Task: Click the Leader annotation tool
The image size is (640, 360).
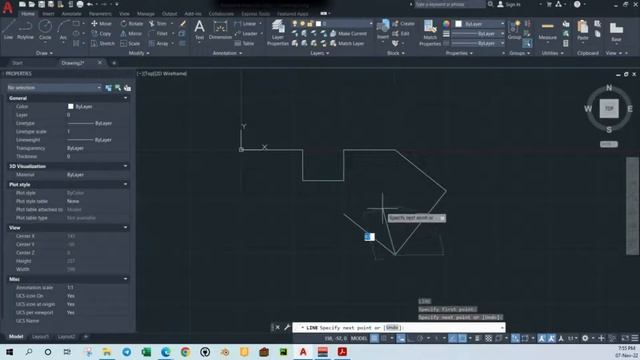Action: coord(246,33)
